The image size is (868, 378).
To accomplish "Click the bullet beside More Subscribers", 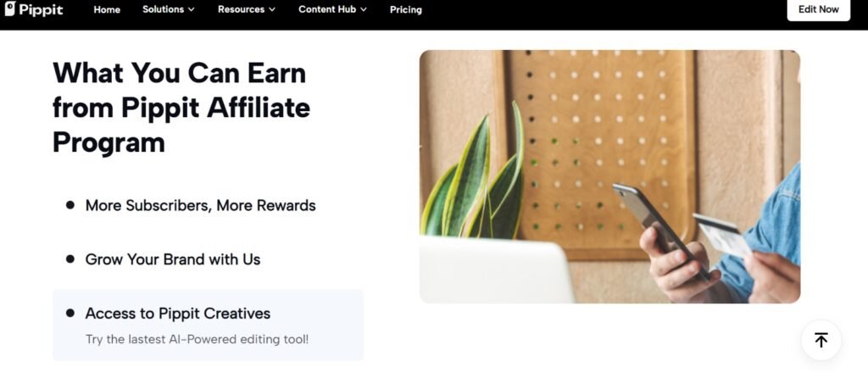I will coord(70,205).
